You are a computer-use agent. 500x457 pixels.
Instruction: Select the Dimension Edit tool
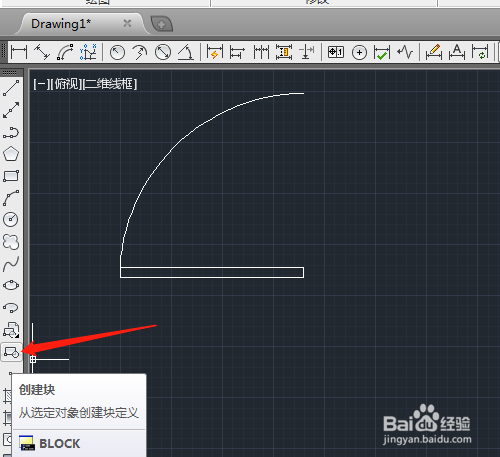pos(434,52)
